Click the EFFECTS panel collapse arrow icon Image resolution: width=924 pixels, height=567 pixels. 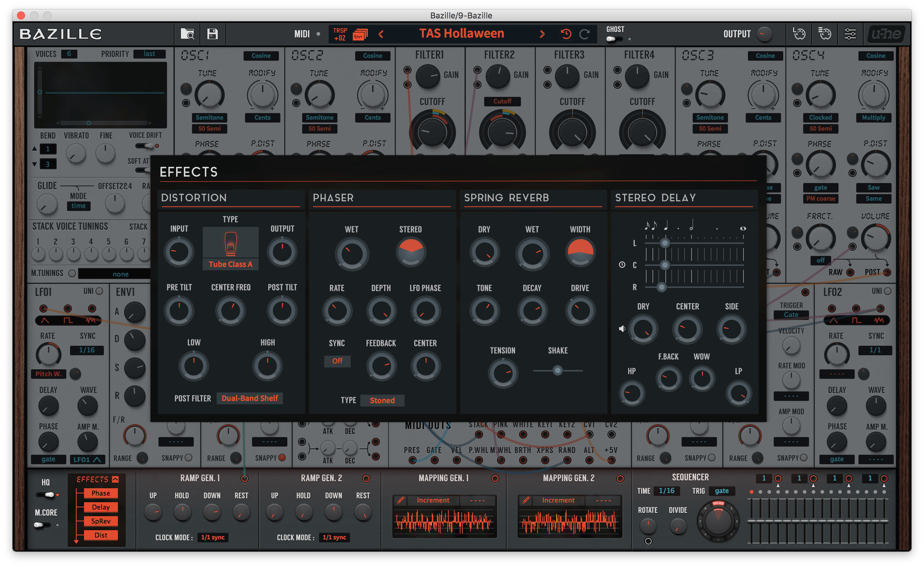[x=115, y=479]
